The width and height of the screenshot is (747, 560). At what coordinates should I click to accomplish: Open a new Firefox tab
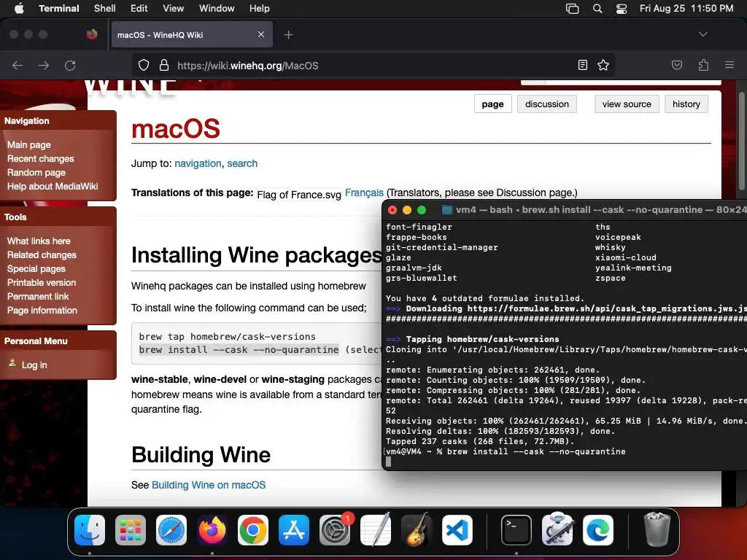289,35
